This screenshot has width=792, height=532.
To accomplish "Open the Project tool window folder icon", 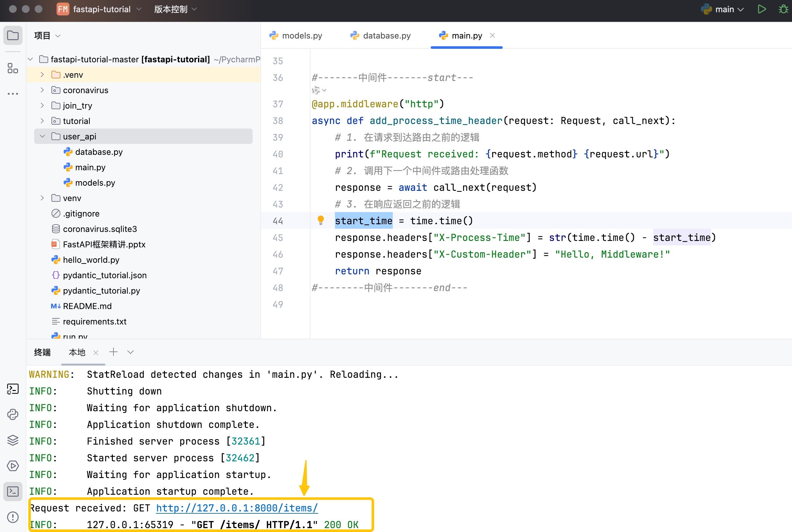I will point(13,35).
